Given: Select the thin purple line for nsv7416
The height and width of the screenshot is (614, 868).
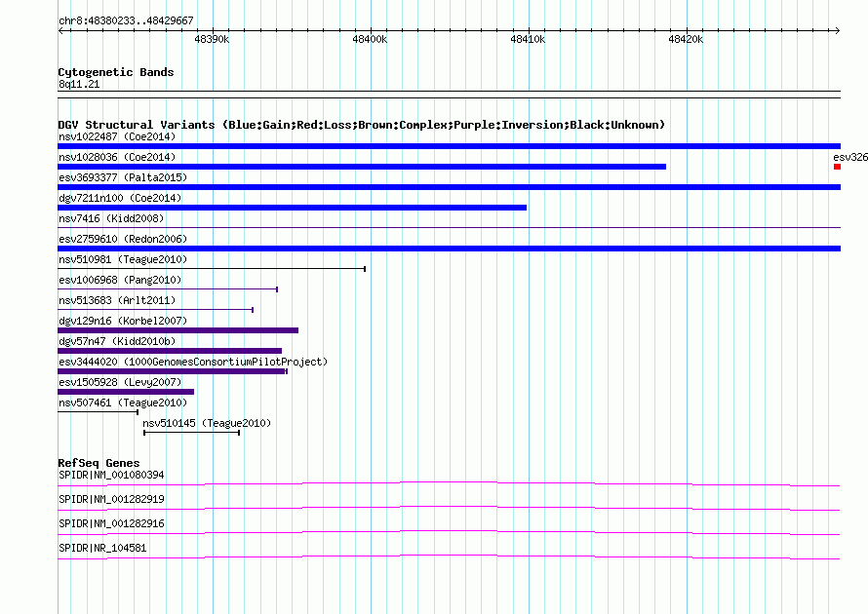Looking at the screenshot, I should coord(449,228).
